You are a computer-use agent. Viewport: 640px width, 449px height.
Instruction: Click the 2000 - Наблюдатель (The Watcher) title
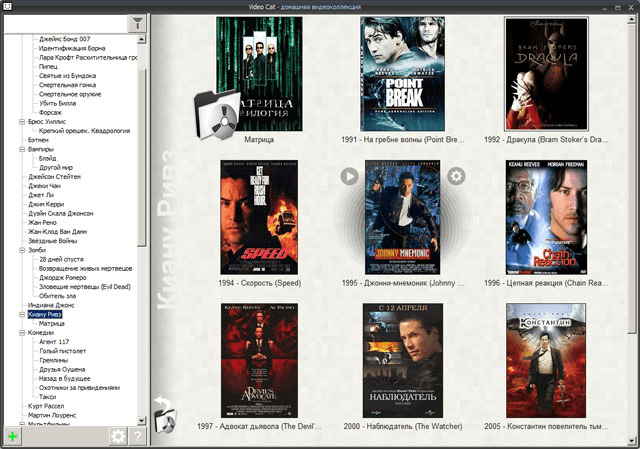click(x=403, y=426)
